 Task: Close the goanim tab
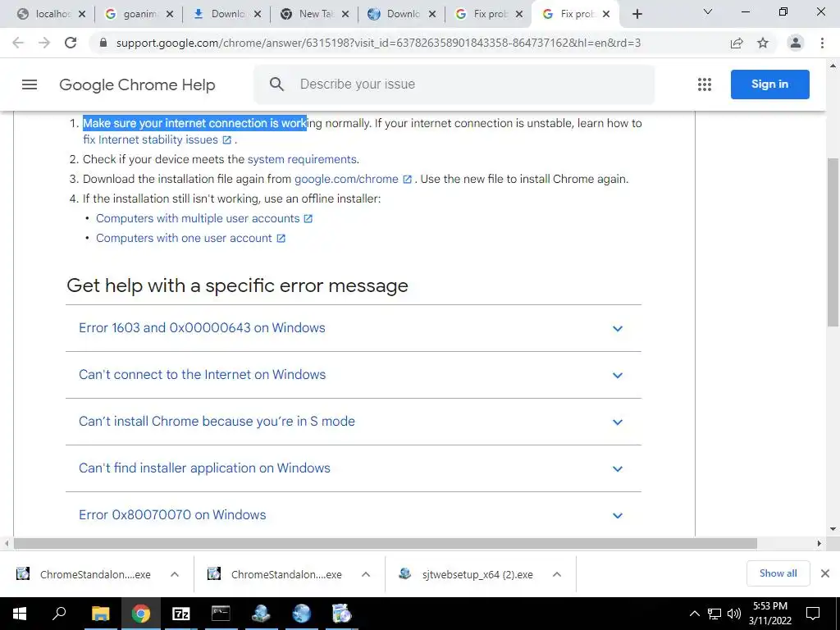tap(170, 15)
